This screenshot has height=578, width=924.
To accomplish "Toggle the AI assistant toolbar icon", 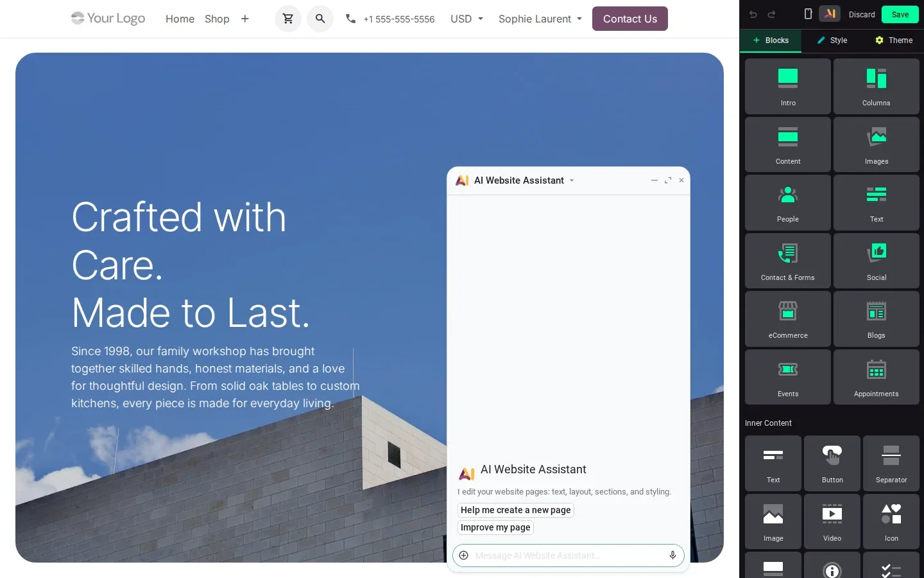I will pyautogui.click(x=830, y=13).
